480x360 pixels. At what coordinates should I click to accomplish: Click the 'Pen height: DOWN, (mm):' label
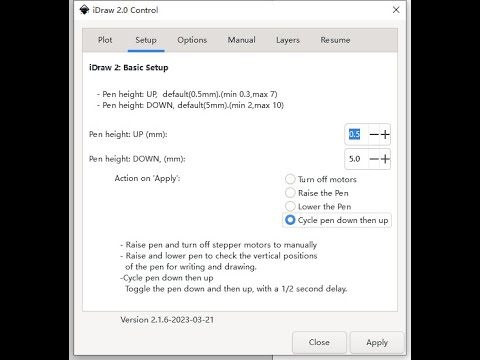(137, 159)
